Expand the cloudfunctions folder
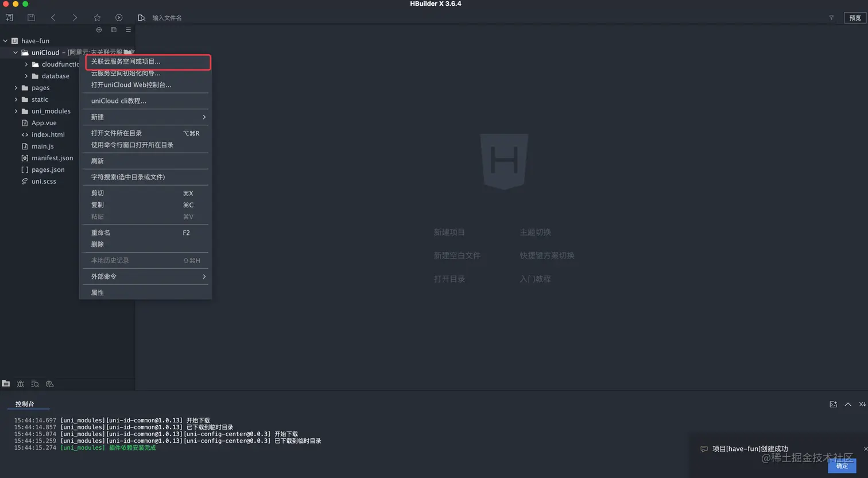Screen dimensions: 868x478 click(x=26, y=64)
